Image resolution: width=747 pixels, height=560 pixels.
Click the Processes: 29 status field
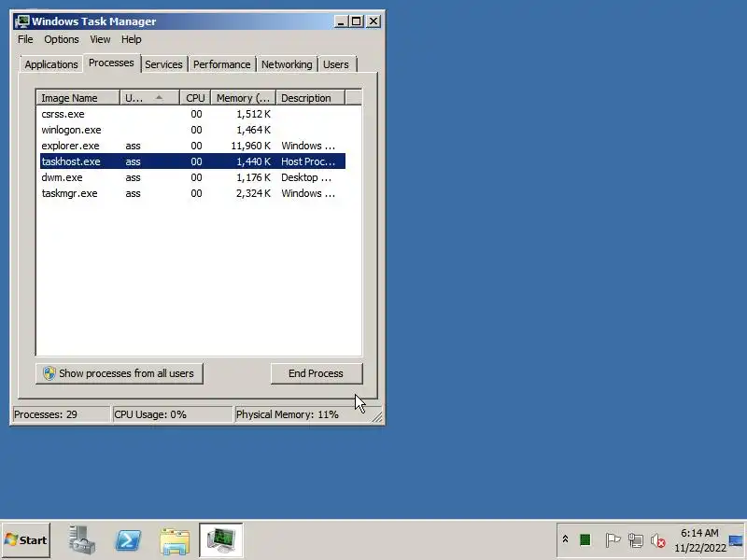(62, 414)
